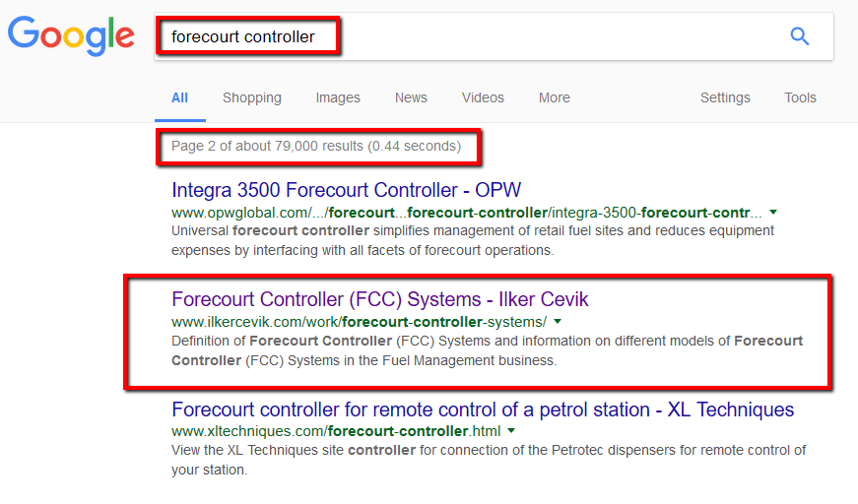858x504 pixels.
Task: Click the www.xltechniques.com green URL text
Action: click(336, 431)
